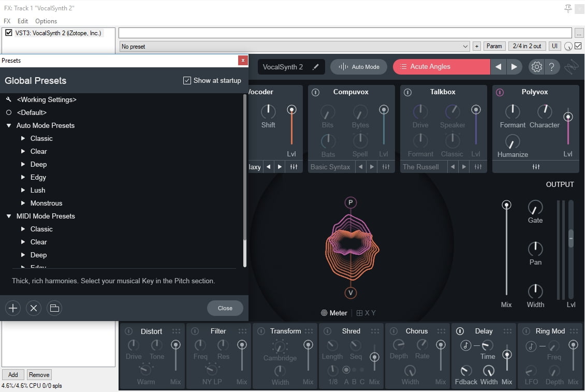Screen dimensions: 585x392
Task: Open the help question mark icon
Action: coord(551,67)
